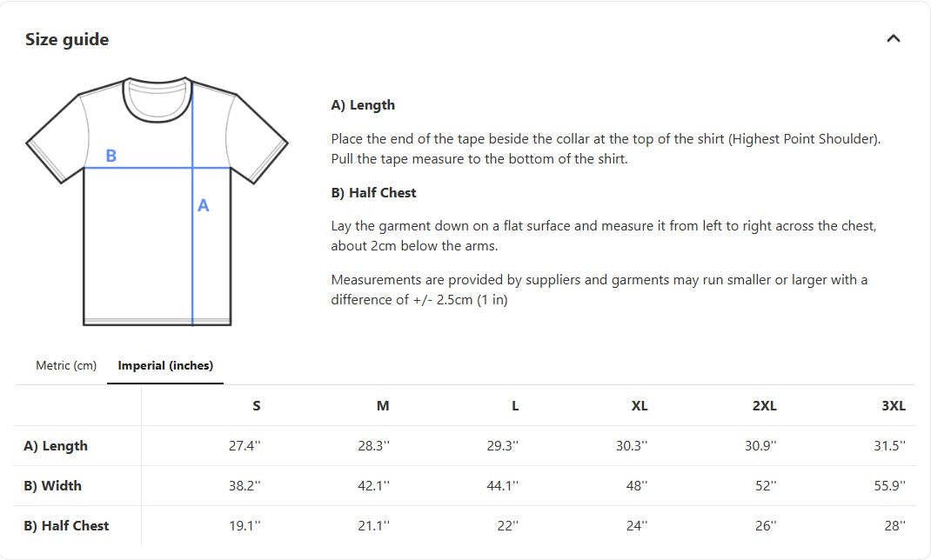Click the B) Half Chest row label in table
Image resolution: width=931 pixels, height=560 pixels.
[66, 526]
